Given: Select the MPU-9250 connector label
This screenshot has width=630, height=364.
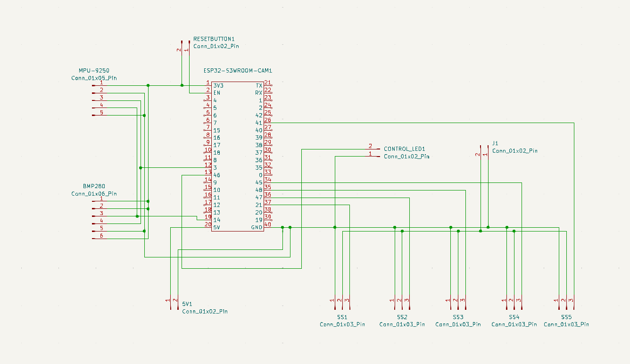Looking at the screenshot, I should (94, 71).
